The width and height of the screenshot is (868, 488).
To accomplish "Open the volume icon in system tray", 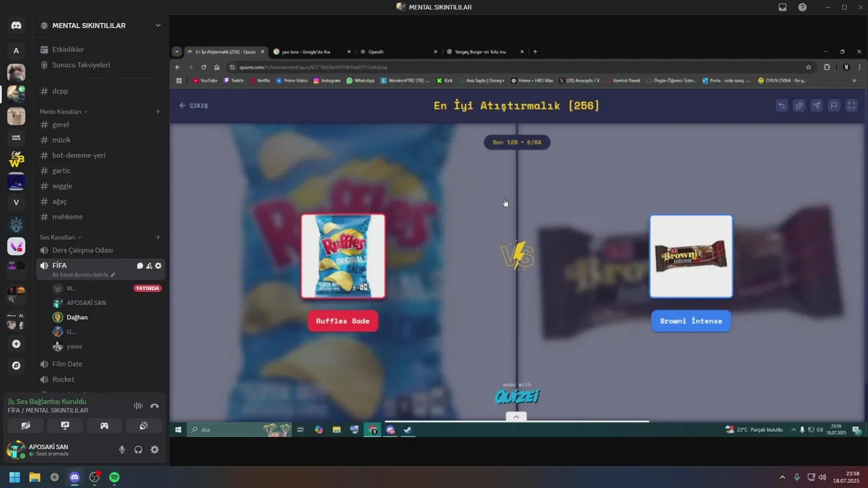I will click(823, 477).
